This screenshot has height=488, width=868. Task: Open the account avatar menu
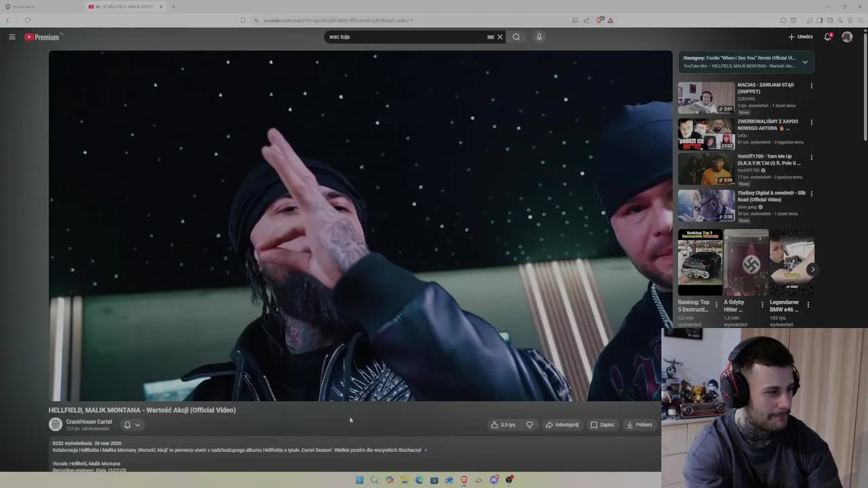pos(847,37)
